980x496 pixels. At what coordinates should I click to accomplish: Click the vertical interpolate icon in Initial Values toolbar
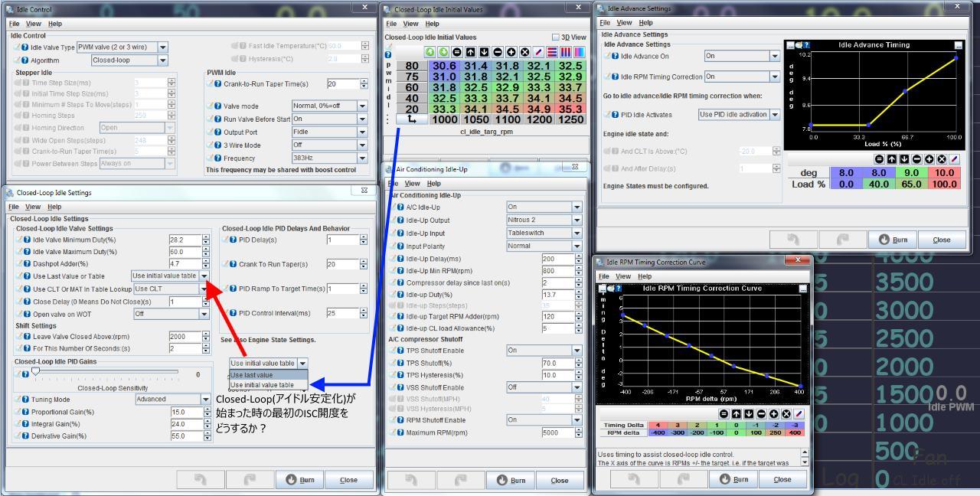(x=567, y=51)
